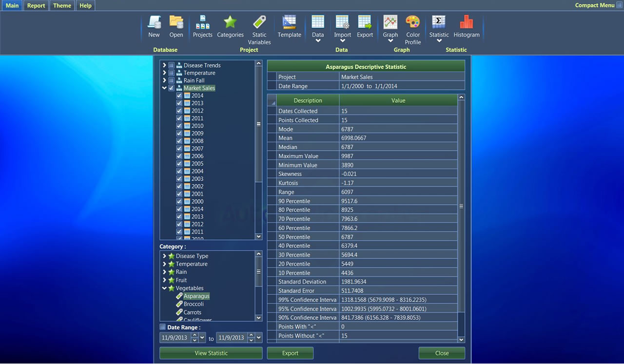Collapse the Vegetables category

click(164, 288)
